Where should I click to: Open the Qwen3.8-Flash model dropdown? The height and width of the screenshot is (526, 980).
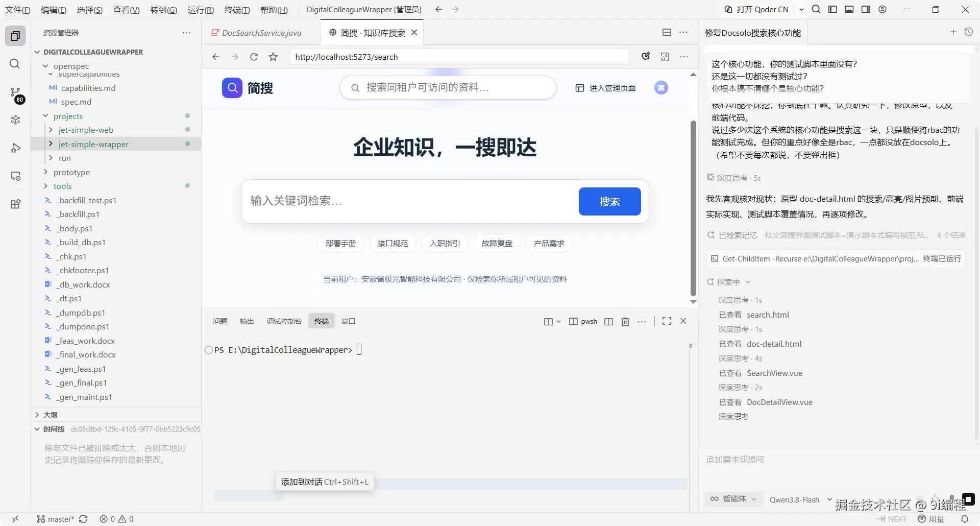800,499
